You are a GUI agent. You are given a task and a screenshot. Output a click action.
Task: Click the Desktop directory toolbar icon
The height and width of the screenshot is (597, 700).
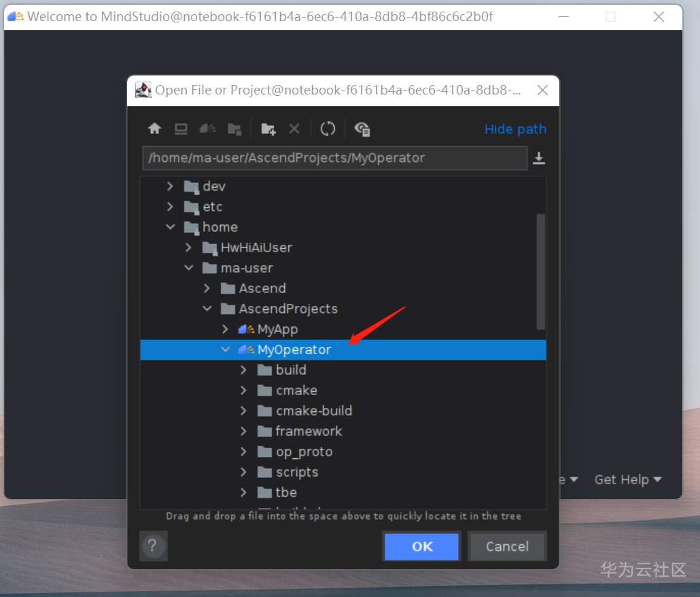pos(181,129)
